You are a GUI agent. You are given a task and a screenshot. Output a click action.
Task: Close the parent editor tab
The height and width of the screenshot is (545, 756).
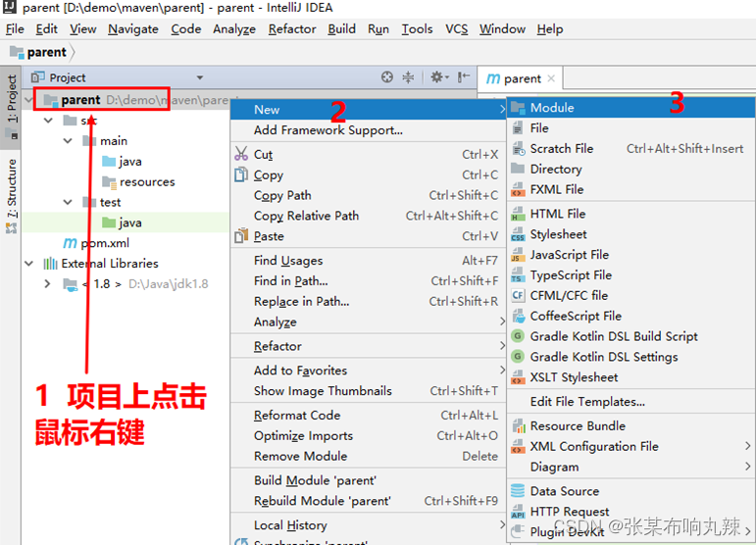[x=551, y=78]
